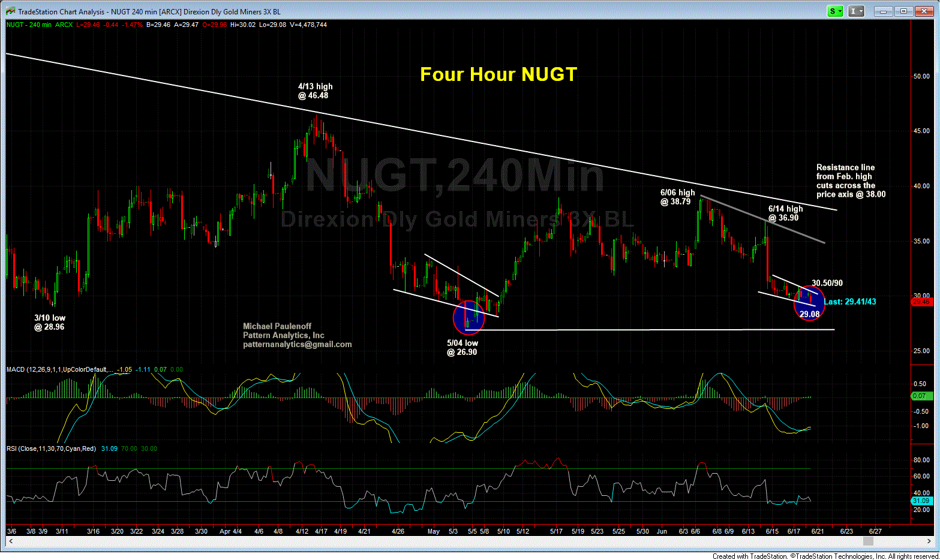Screen dimensions: 940x560
Task: Click the 50.00 price axis label
Action: click(x=921, y=77)
